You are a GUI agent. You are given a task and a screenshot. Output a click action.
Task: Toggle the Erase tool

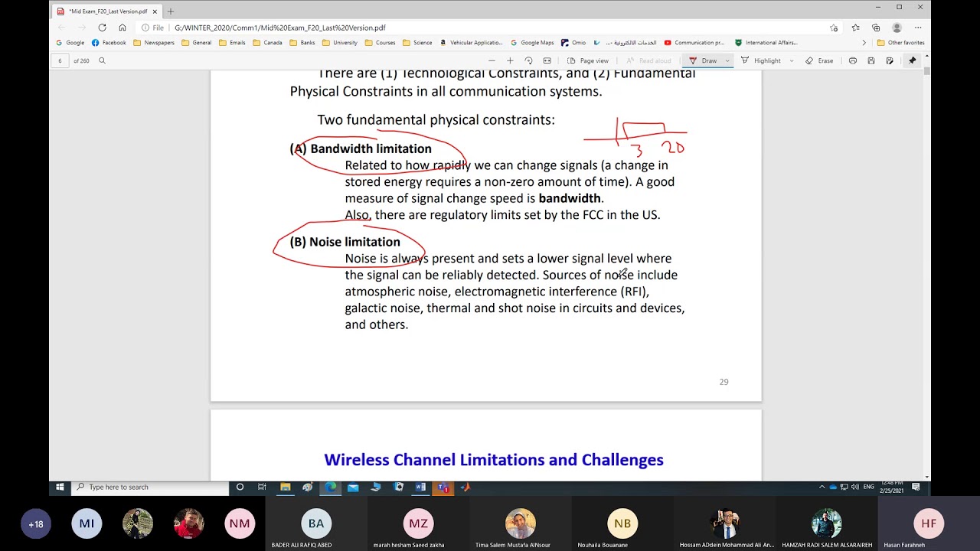coord(819,60)
